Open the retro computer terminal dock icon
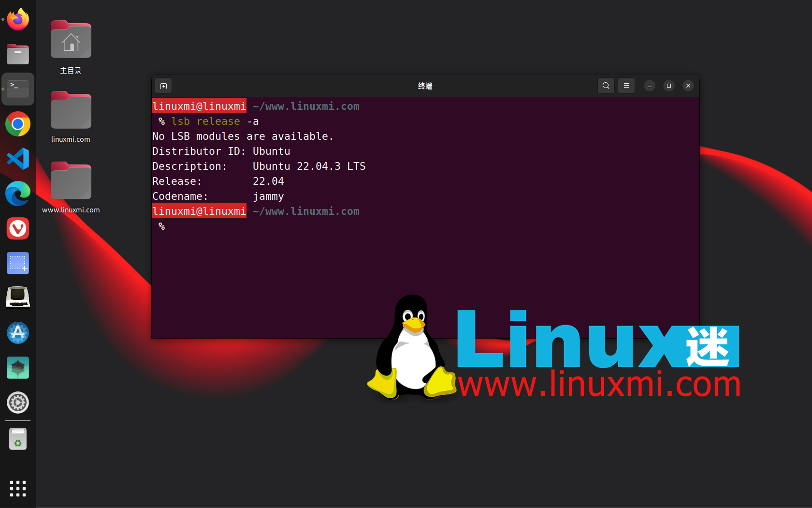The width and height of the screenshot is (812, 508). (x=18, y=297)
